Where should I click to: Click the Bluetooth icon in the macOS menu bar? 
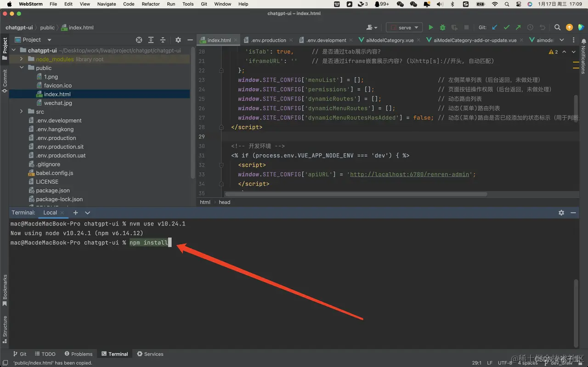tap(452, 4)
